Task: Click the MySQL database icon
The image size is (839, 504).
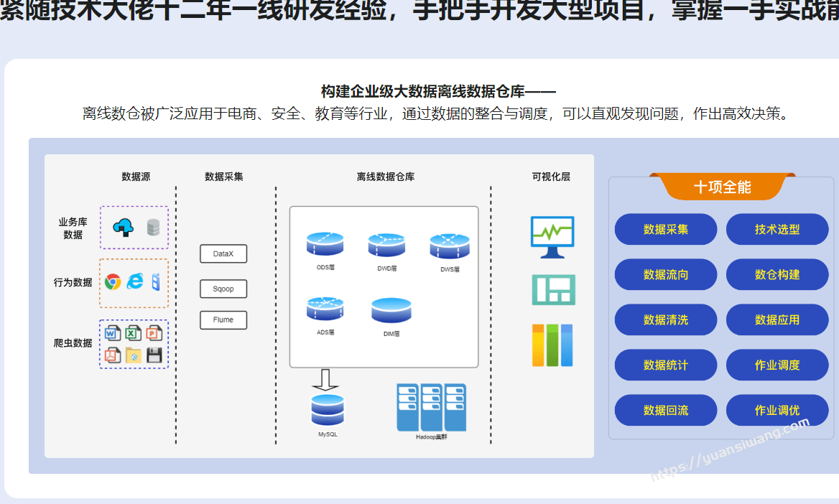Action: 328,410
